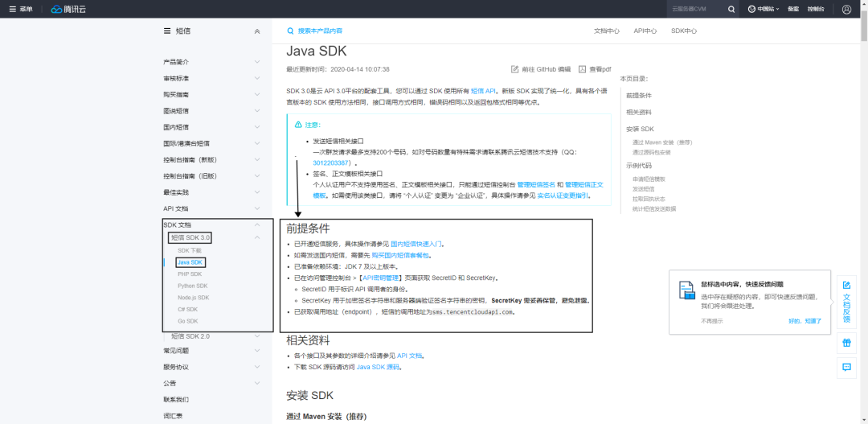
Task: Collapse sidebar with double-chevron icon beside 短信
Action: [x=257, y=31]
